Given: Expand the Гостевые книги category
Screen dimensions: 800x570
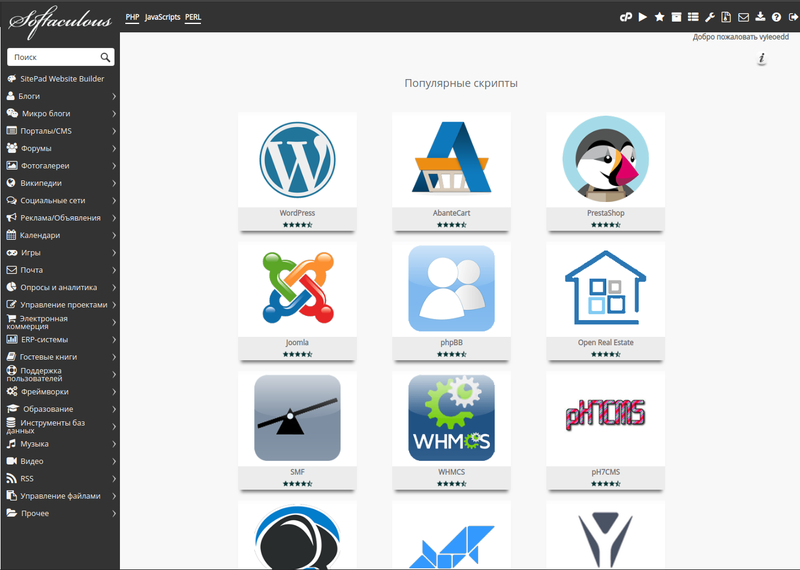Looking at the screenshot, I should (60, 357).
